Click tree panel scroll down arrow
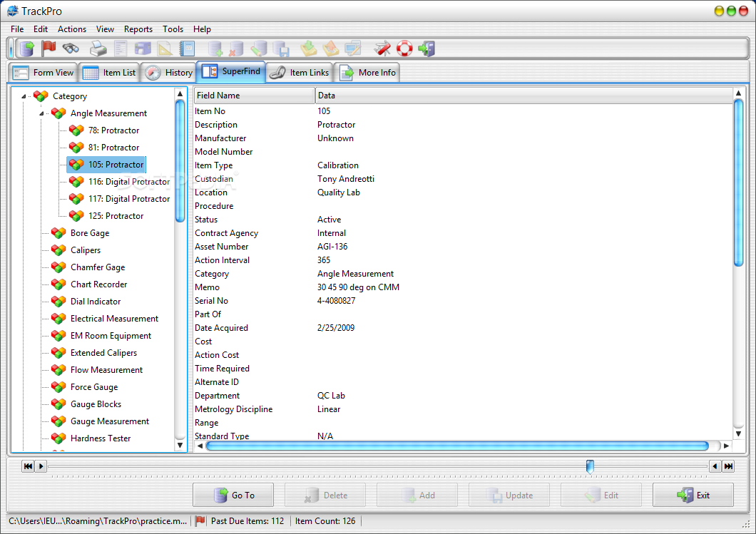 (x=180, y=445)
